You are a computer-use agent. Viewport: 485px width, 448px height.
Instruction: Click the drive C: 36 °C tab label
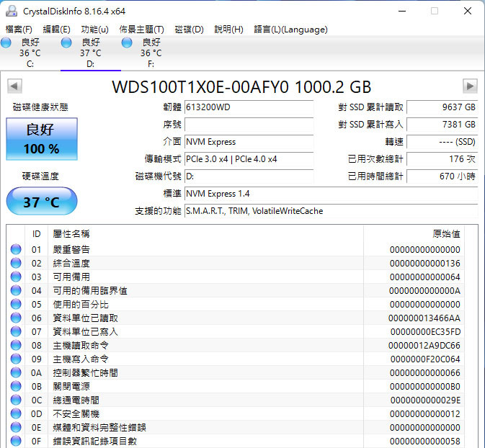30,53
